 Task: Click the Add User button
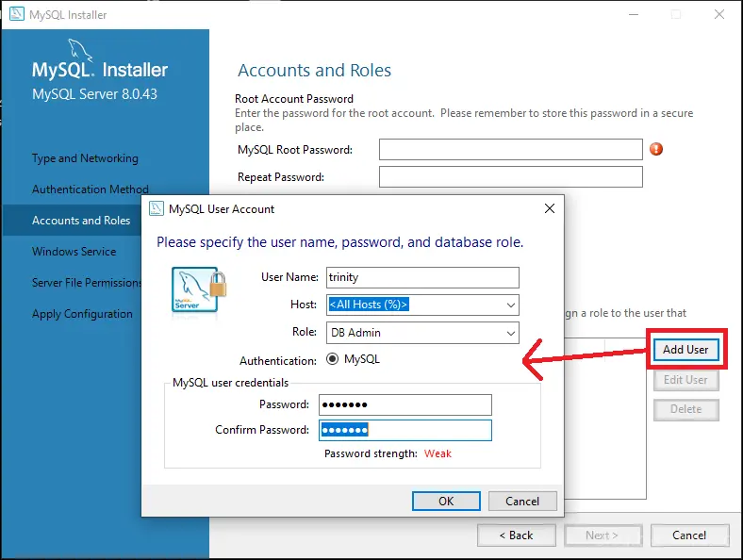click(685, 350)
